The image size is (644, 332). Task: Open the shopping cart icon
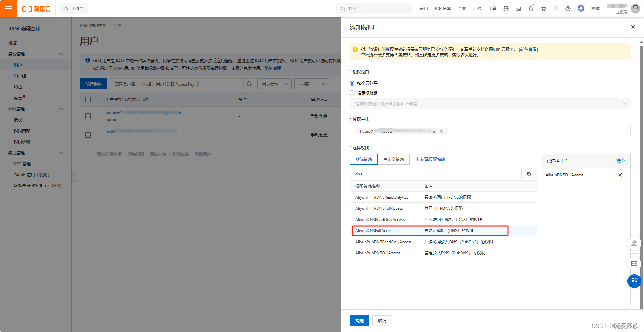coord(543,9)
